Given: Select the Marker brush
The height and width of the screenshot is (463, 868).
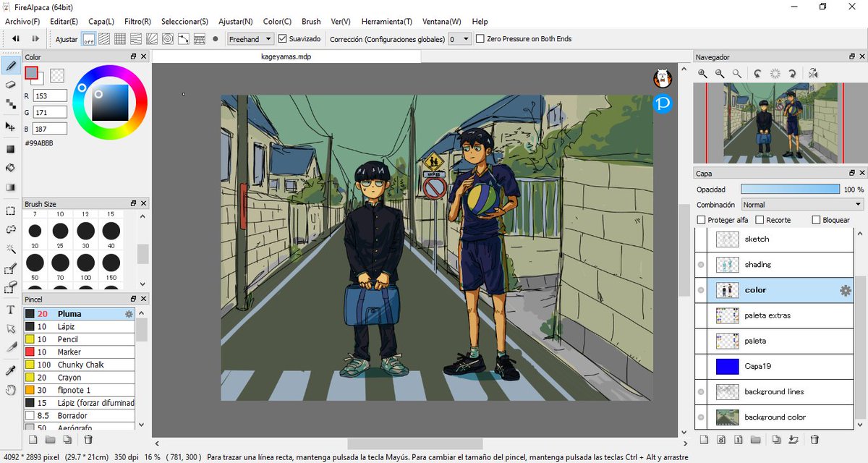Looking at the screenshot, I should pos(79,352).
